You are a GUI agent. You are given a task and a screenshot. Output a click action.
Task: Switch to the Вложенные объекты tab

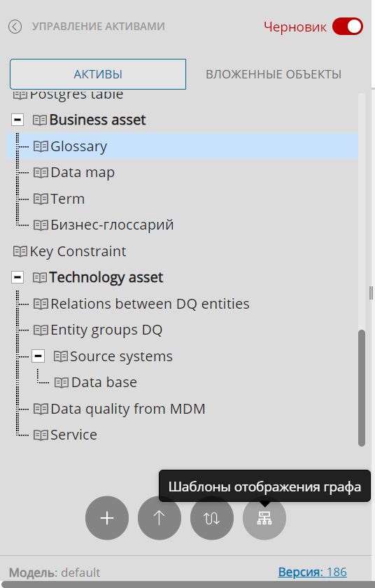pos(274,74)
